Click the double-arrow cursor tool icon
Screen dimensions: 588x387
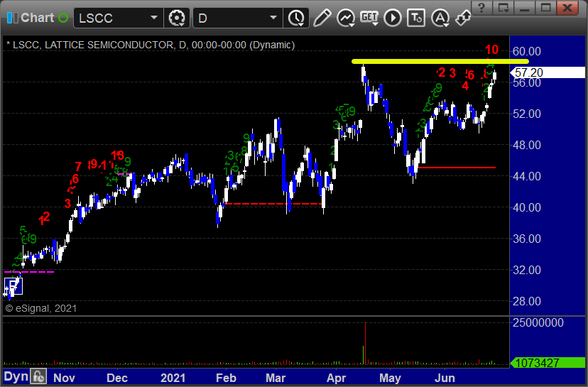pos(463,18)
